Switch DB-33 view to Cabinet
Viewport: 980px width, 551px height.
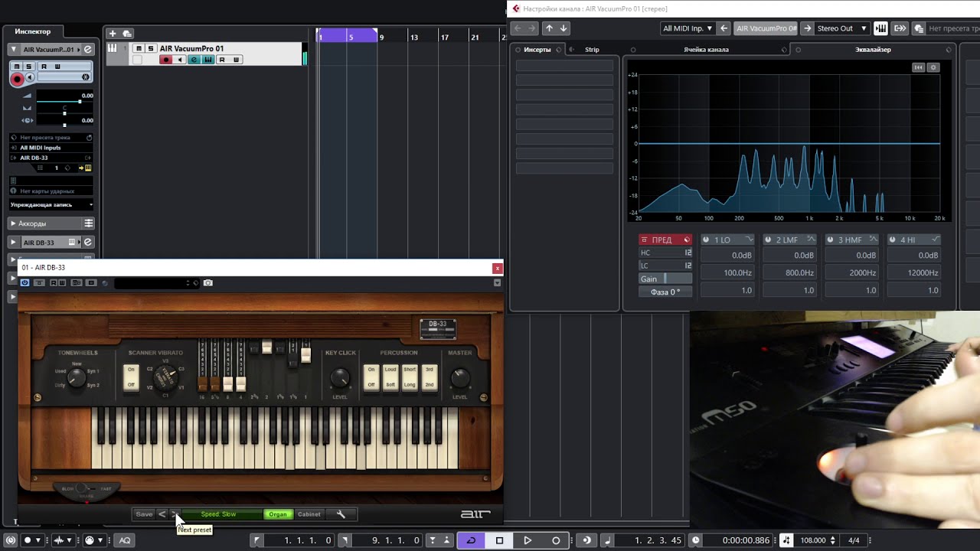tap(309, 514)
